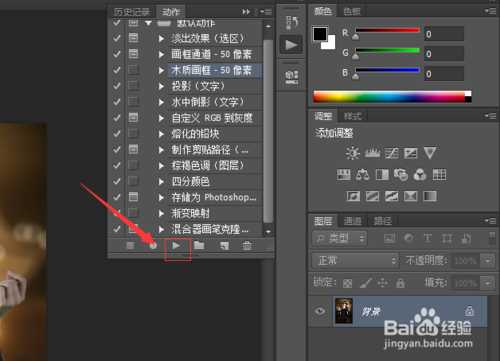Open the Layers panel flyout menu
The height and width of the screenshot is (361, 500).
coord(491,221)
